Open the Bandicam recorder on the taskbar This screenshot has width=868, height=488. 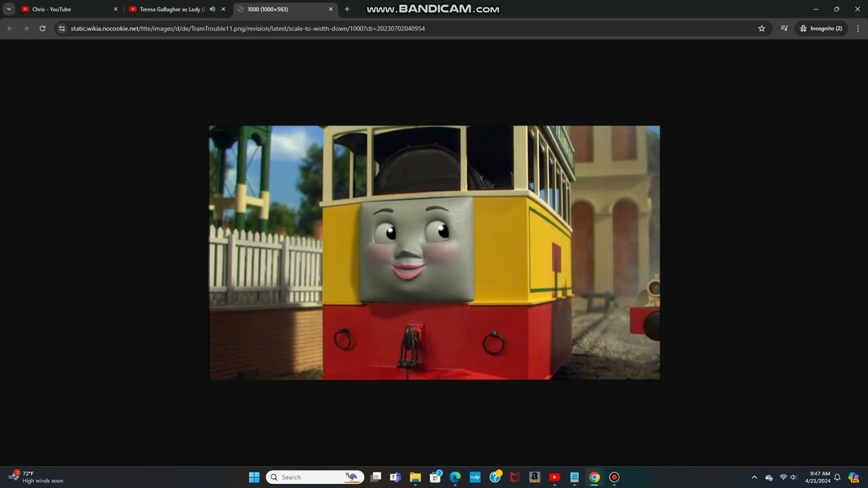(614, 477)
